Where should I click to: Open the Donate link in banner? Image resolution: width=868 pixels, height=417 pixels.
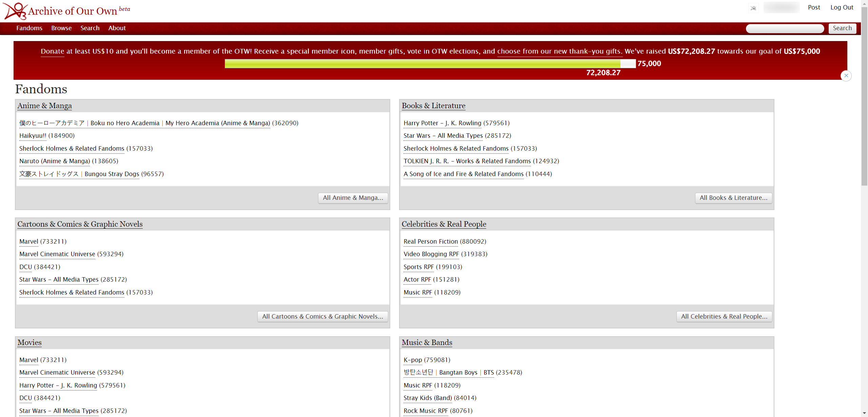click(x=52, y=51)
